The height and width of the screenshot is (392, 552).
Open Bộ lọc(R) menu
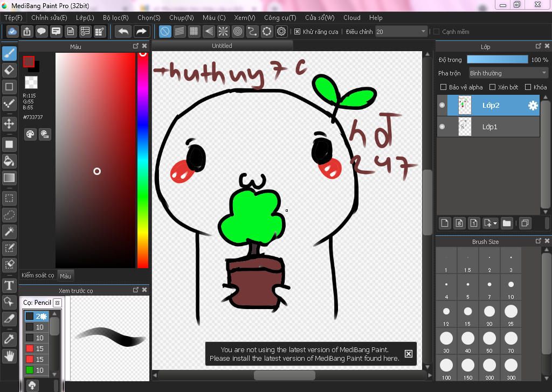116,18
